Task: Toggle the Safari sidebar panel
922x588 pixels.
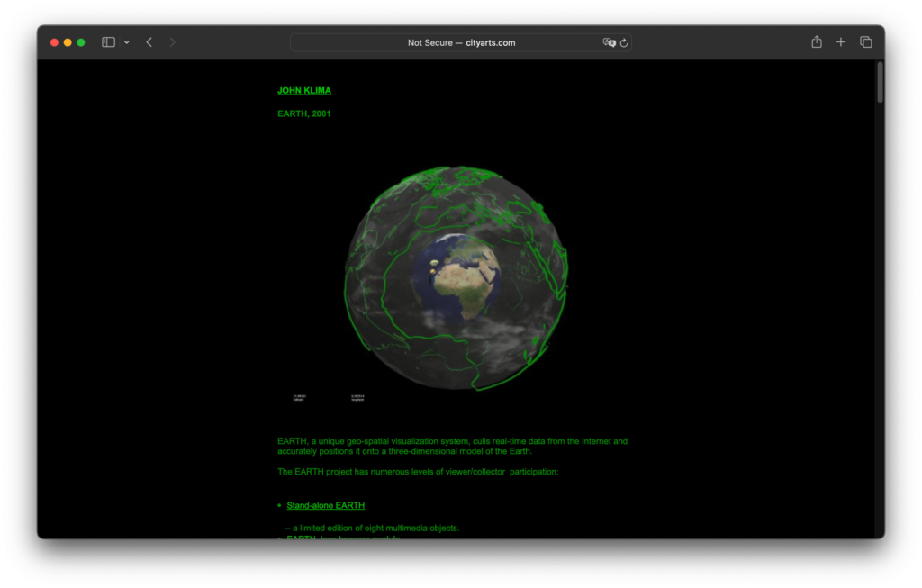Action: point(108,42)
